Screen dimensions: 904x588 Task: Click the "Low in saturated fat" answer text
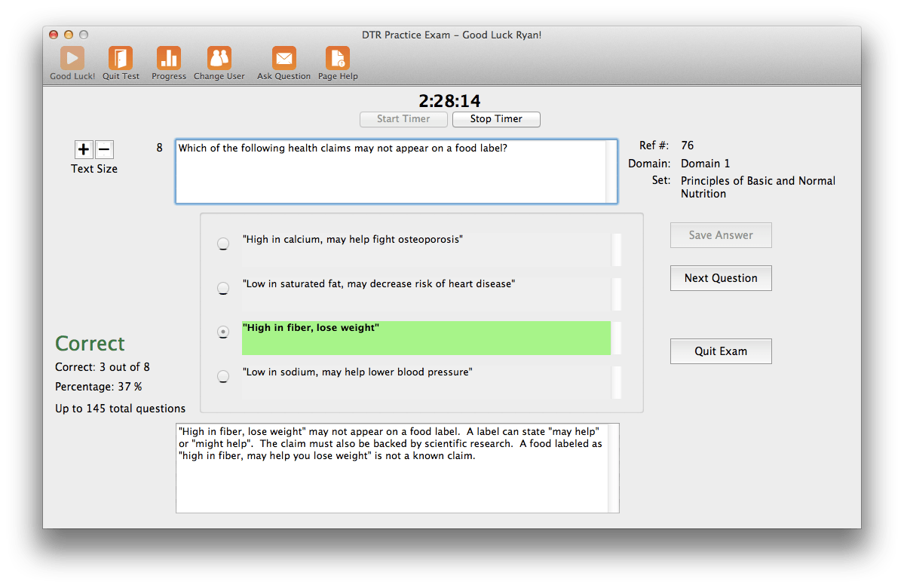[x=378, y=283]
